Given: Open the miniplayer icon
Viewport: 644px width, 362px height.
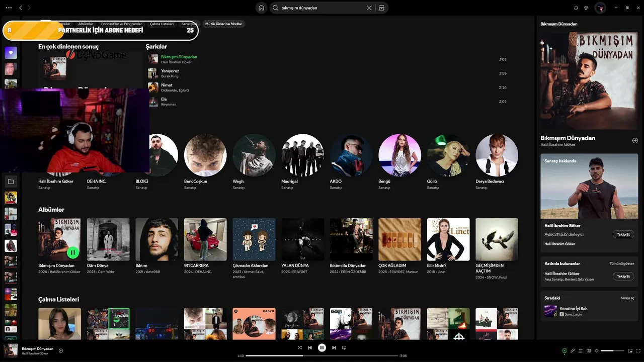Looking at the screenshot, I should 629,351.
